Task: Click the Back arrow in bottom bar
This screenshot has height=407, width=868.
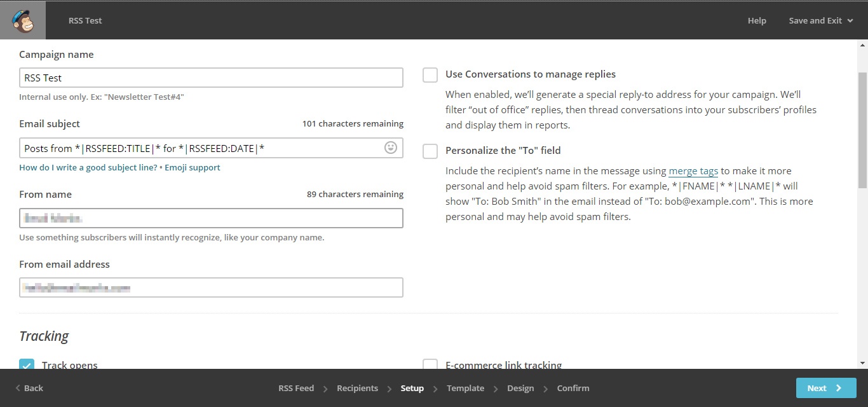Action: point(29,388)
